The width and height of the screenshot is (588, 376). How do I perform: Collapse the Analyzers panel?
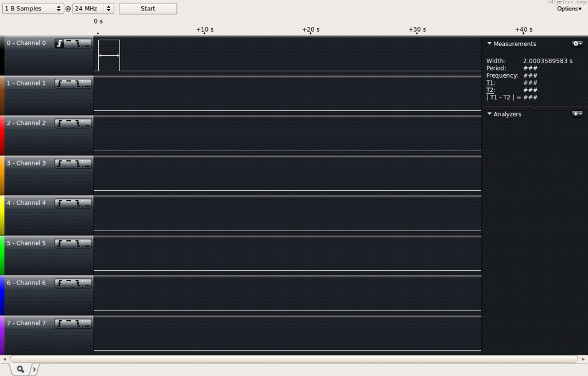click(x=489, y=114)
